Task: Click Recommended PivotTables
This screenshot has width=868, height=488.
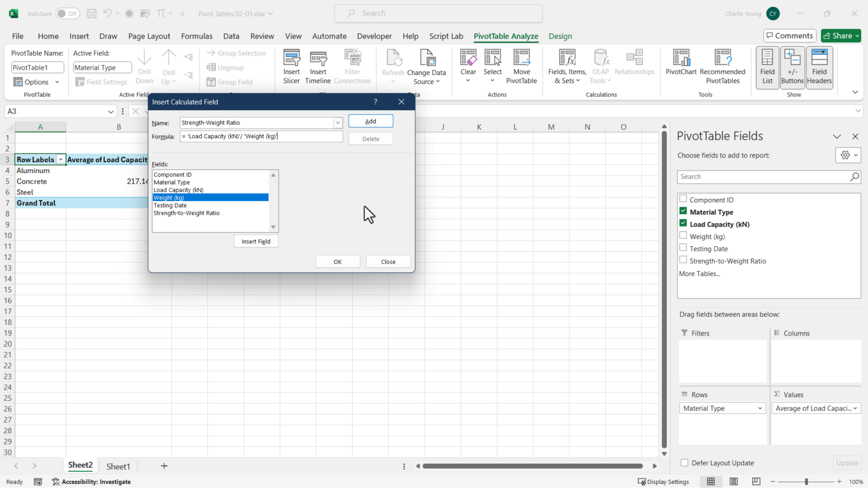Action: click(723, 65)
